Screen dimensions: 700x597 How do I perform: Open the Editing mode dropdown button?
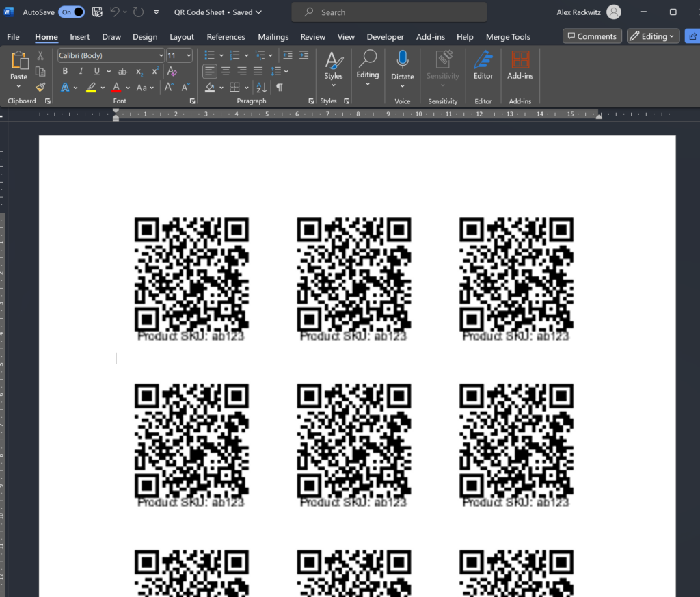click(x=653, y=36)
